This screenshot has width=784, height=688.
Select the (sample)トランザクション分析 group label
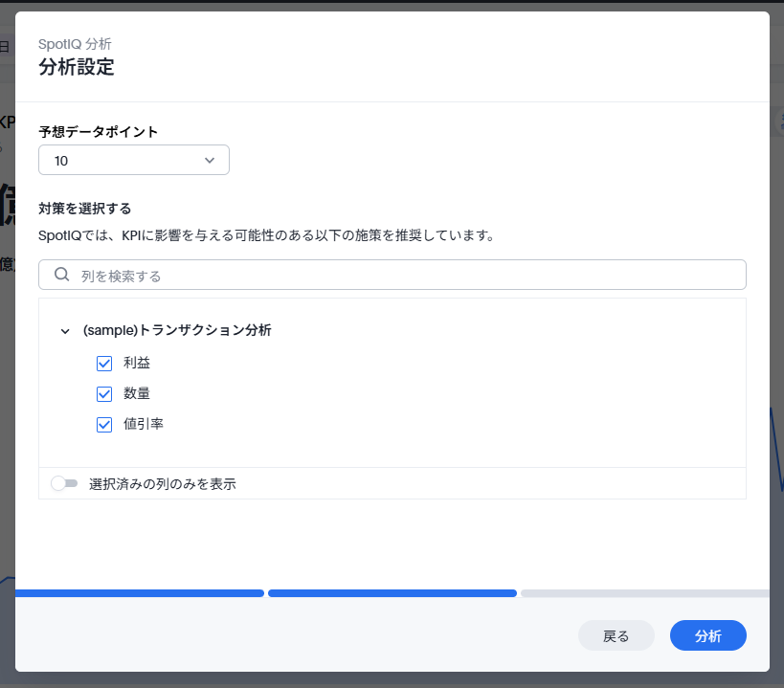click(177, 330)
